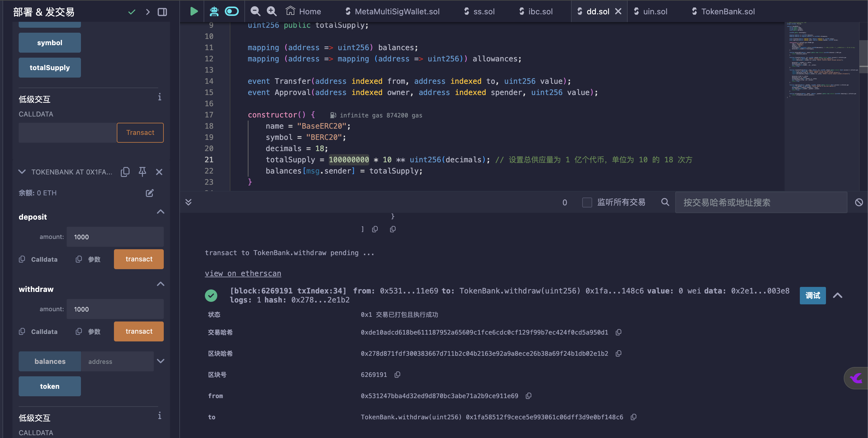Click the terminal search magnifier icon
Screen dimensions: 868x438
[665, 202]
